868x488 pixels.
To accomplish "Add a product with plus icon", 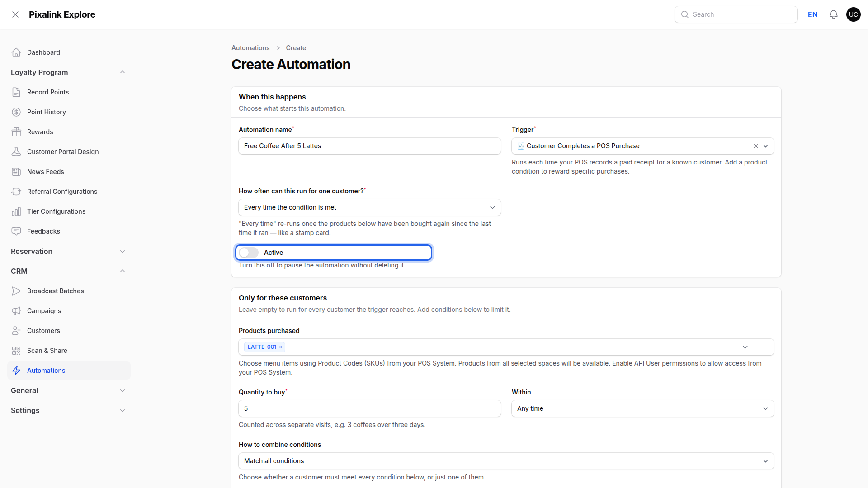I will tap(764, 347).
